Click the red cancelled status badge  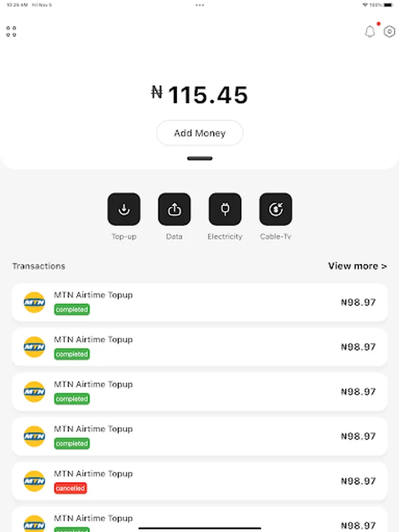tap(70, 488)
